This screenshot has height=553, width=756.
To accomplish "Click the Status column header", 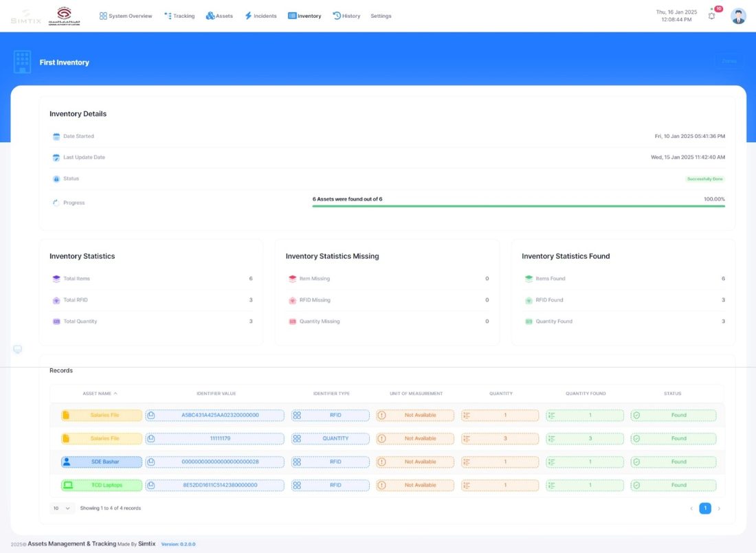I will [672, 394].
